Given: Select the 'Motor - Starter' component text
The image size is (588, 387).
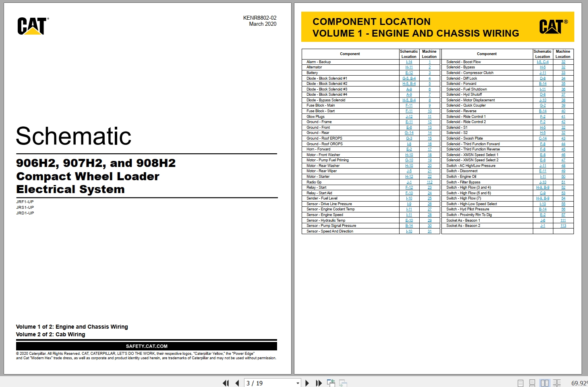Looking at the screenshot, I should click(x=318, y=177).
